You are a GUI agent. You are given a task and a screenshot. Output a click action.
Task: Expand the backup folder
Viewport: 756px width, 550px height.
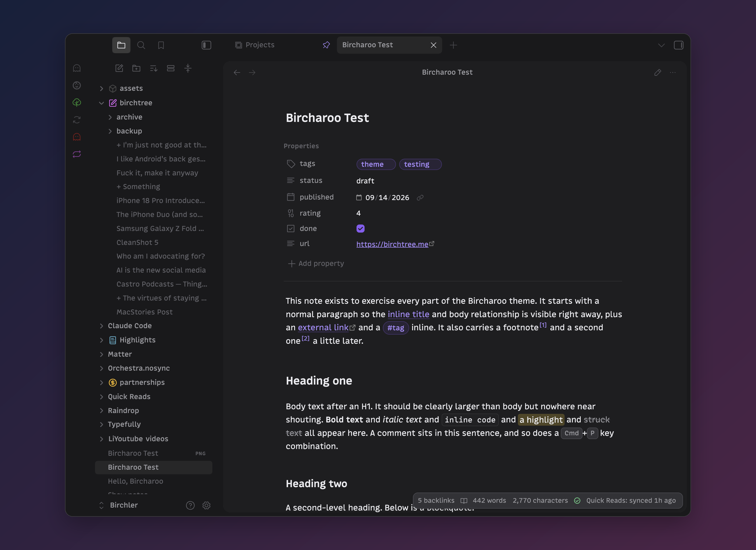[110, 131]
